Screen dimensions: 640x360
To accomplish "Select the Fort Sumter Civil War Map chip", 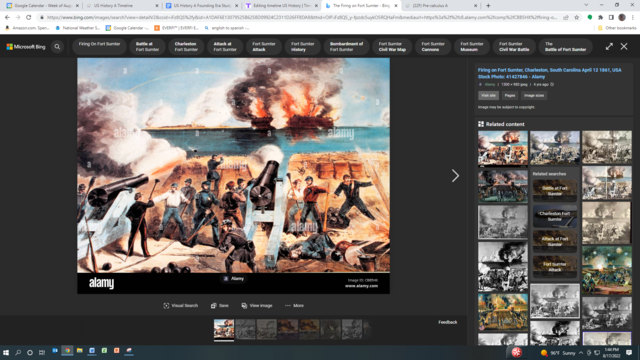I will (x=392, y=47).
